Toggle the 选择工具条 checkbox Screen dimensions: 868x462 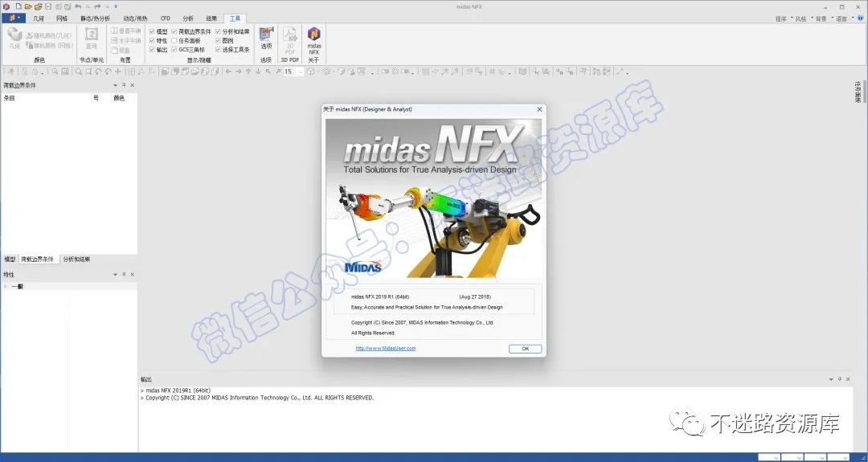[218, 50]
